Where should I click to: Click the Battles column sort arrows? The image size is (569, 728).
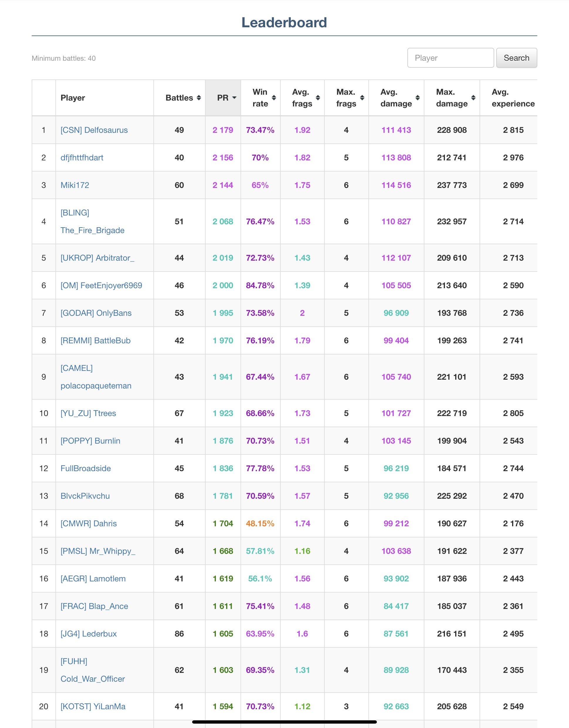[199, 98]
